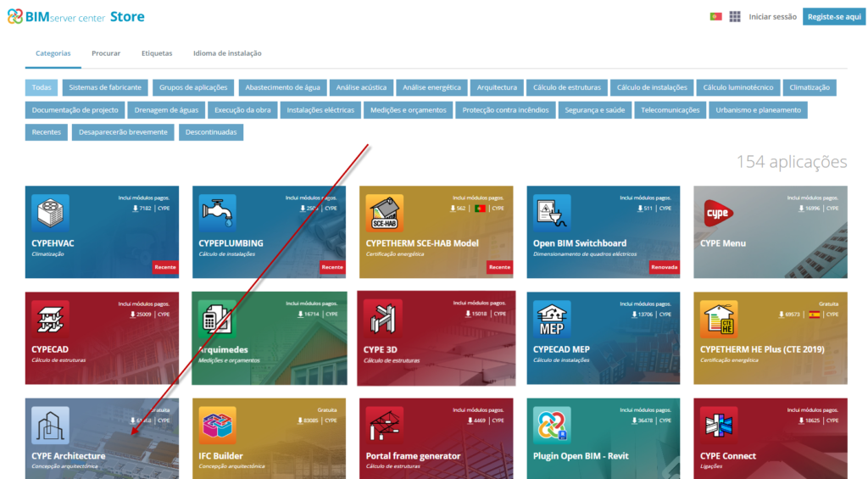This screenshot has height=479, width=868.
Task: Select the CYPECAD MEP icon
Action: coord(552,319)
